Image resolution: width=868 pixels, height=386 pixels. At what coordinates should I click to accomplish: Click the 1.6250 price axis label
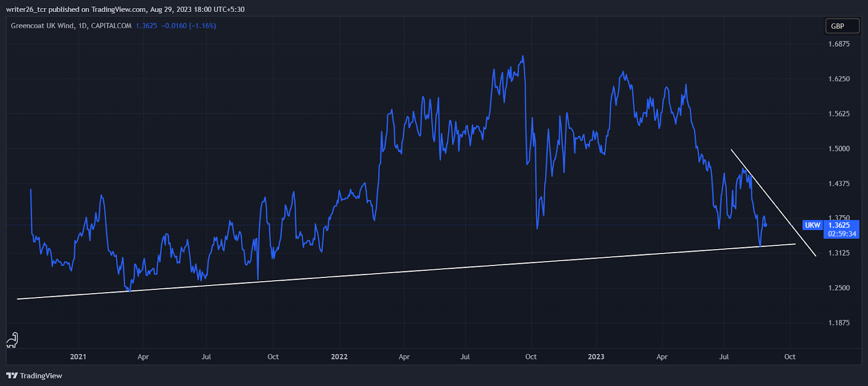(839, 79)
